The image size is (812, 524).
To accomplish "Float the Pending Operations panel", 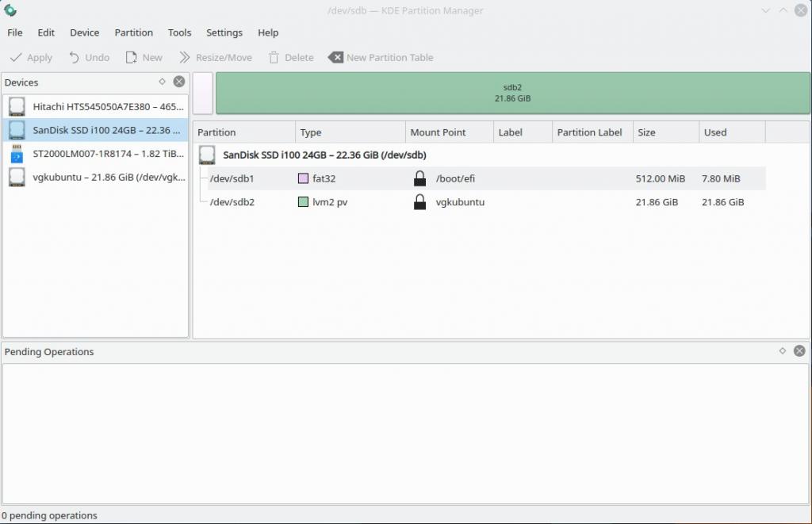I will 783,351.
